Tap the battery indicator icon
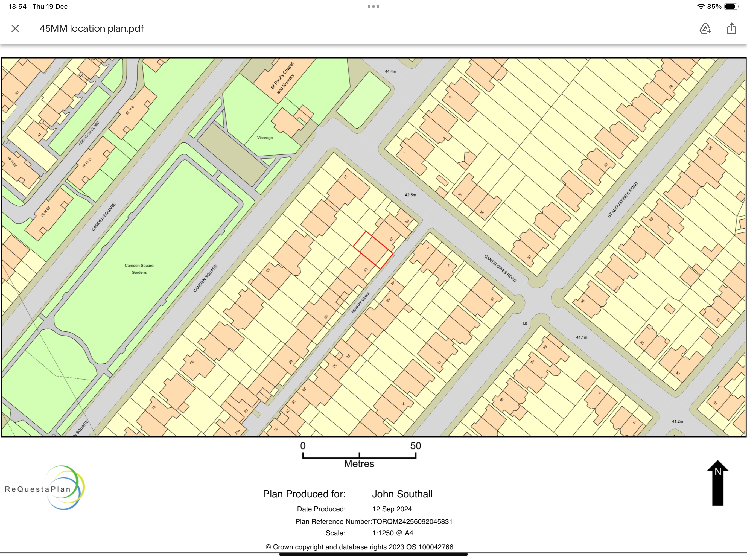This screenshot has width=747, height=560. (x=731, y=6)
